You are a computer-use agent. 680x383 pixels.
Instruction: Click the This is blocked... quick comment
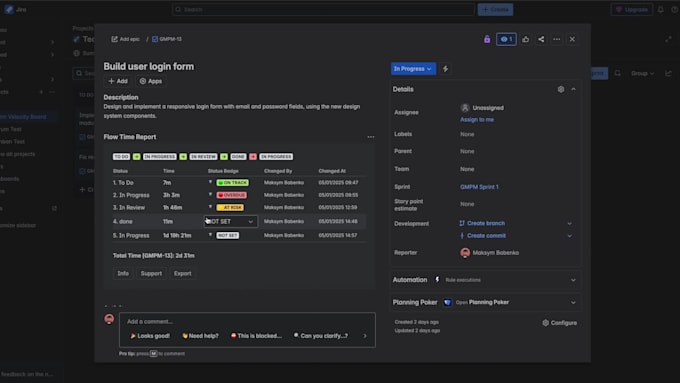click(256, 336)
